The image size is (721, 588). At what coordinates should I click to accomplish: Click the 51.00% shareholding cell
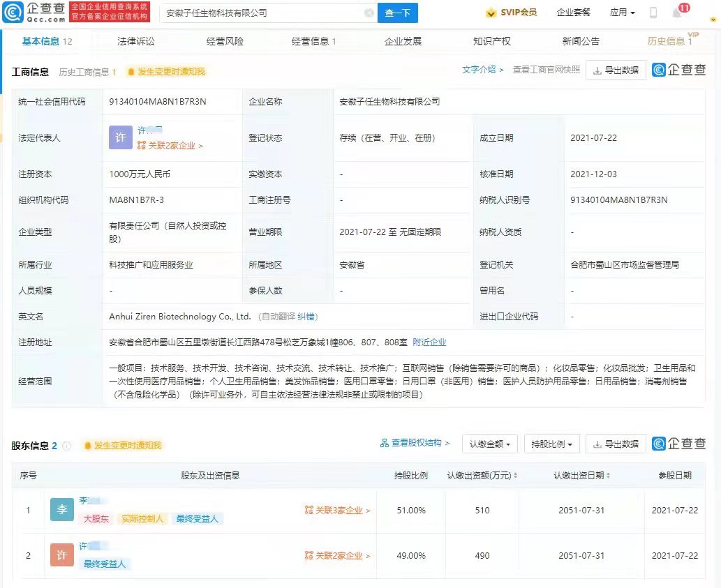pyautogui.click(x=411, y=511)
